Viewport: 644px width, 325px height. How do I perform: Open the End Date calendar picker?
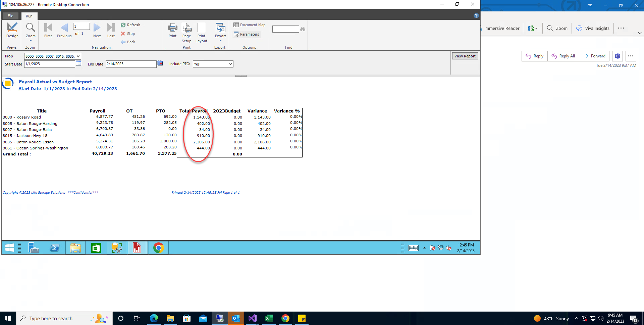(x=160, y=63)
